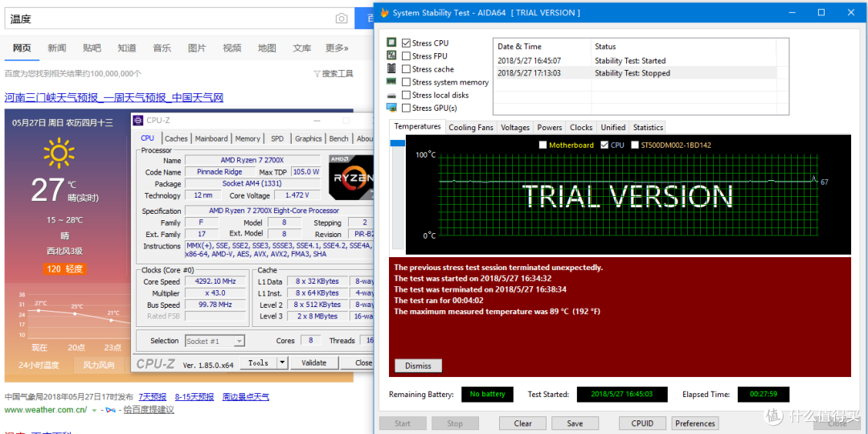The image size is (868, 434).
Task: Select the Stability Test: Stopped log row
Action: click(637, 73)
